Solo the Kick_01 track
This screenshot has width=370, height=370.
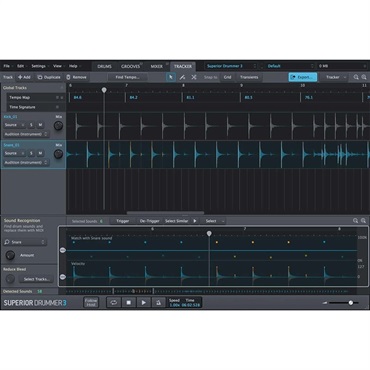coord(31,125)
